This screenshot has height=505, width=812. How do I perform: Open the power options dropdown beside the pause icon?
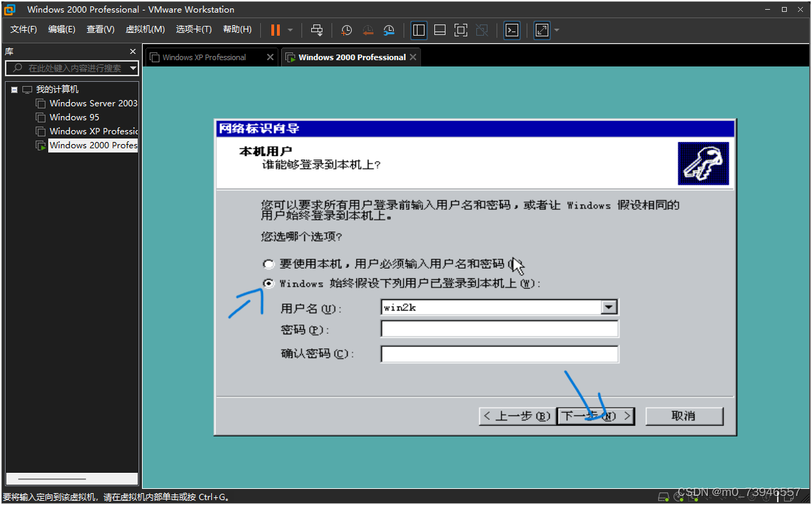pos(290,30)
